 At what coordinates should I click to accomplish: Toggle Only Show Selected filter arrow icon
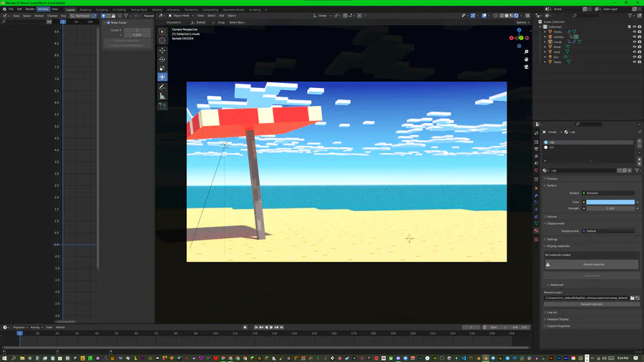104,16
